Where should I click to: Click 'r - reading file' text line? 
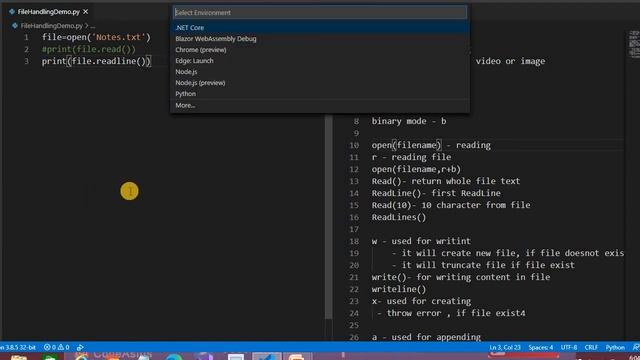[x=411, y=157]
